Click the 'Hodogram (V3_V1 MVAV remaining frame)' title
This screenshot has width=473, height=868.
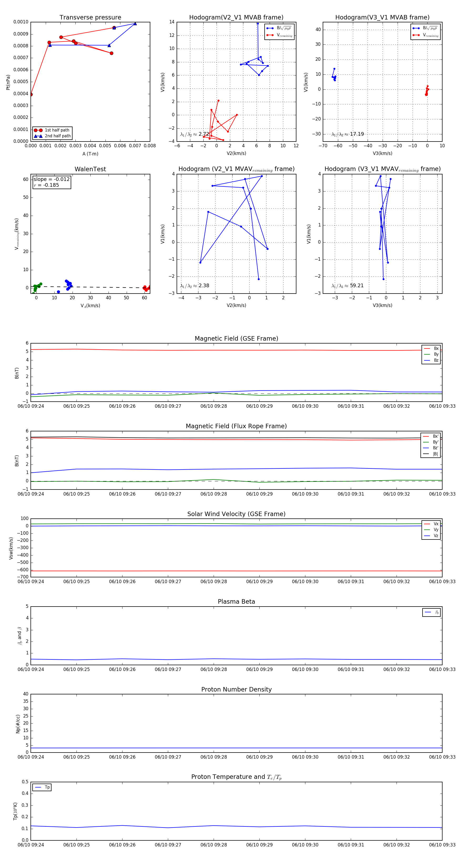click(x=382, y=169)
